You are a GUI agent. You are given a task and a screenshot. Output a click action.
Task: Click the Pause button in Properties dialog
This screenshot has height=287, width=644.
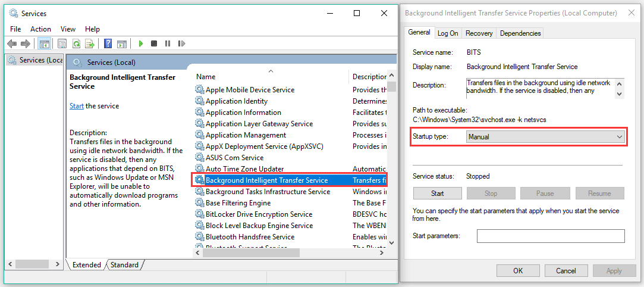click(x=545, y=194)
